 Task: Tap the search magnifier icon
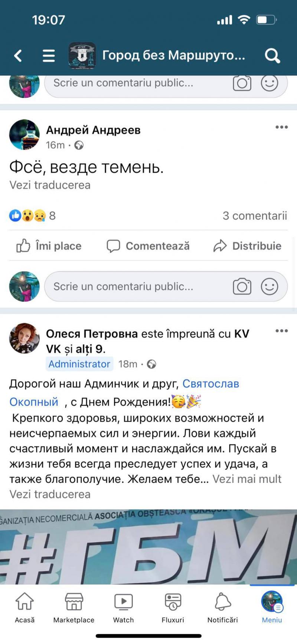coord(272,56)
